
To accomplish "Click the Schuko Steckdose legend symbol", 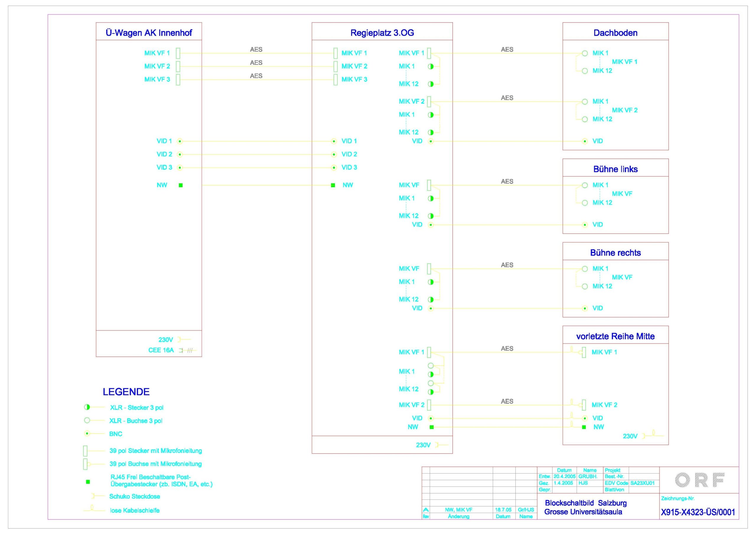I will (x=94, y=496).
